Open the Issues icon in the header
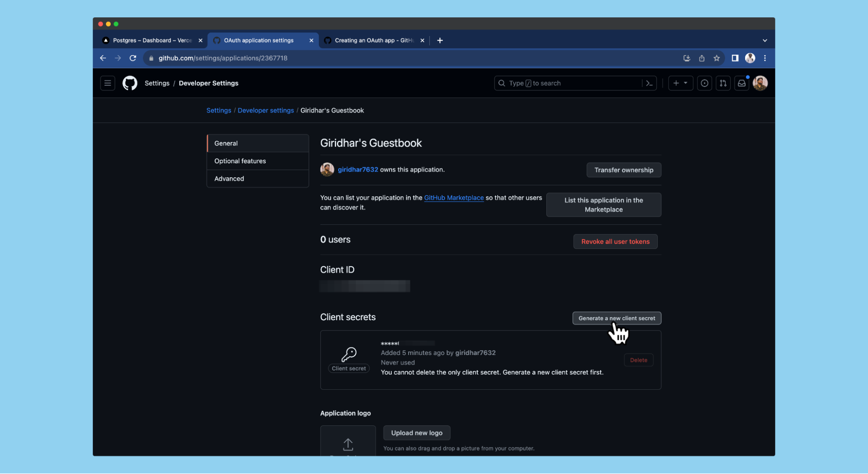The width and height of the screenshot is (868, 474). pyautogui.click(x=704, y=83)
